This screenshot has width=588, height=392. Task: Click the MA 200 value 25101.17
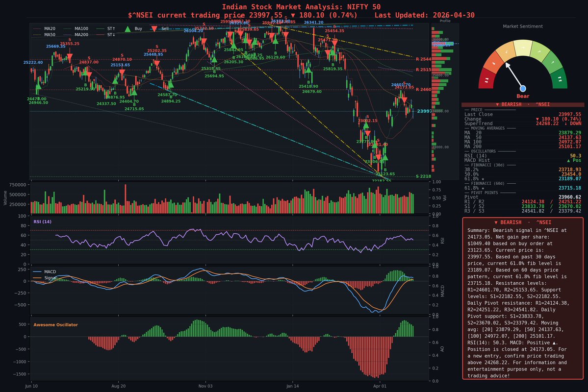[570, 146]
